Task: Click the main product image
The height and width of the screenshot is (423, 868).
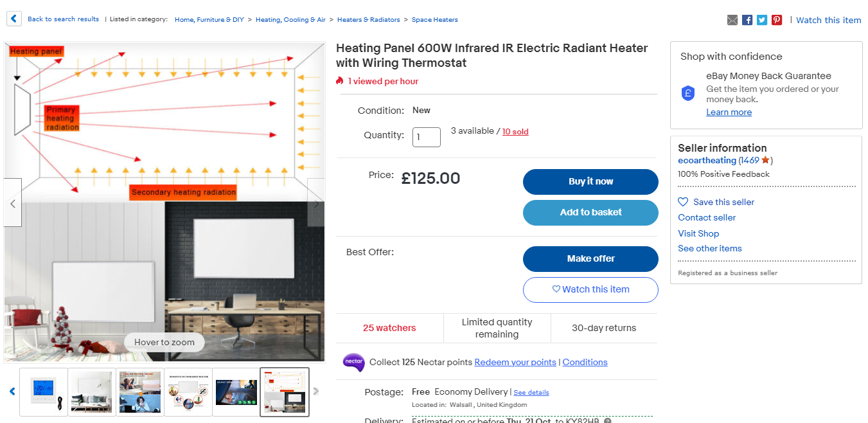Action: point(164,202)
